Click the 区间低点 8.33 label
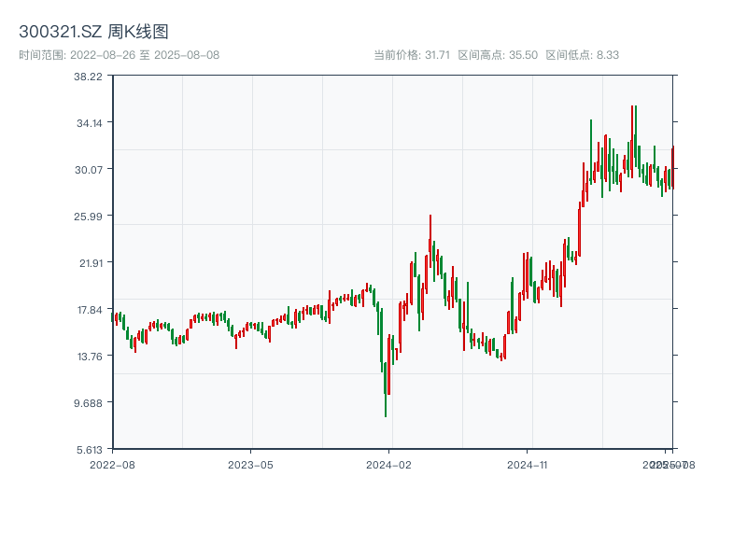Image resolution: width=747 pixels, height=560 pixels. coord(583,55)
